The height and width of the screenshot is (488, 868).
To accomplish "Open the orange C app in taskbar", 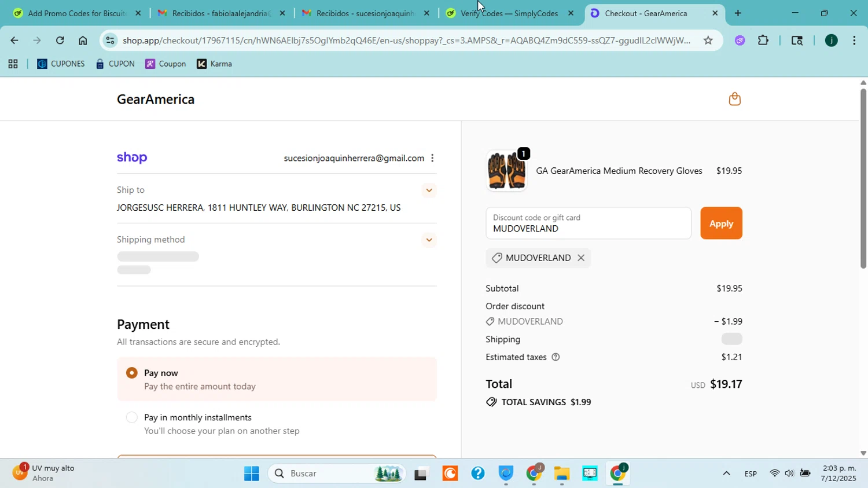I will (x=450, y=474).
